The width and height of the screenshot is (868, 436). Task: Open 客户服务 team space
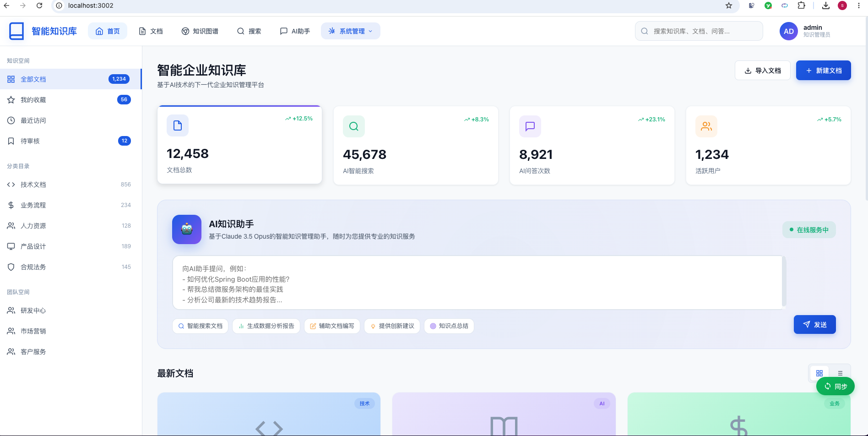(x=71, y=352)
